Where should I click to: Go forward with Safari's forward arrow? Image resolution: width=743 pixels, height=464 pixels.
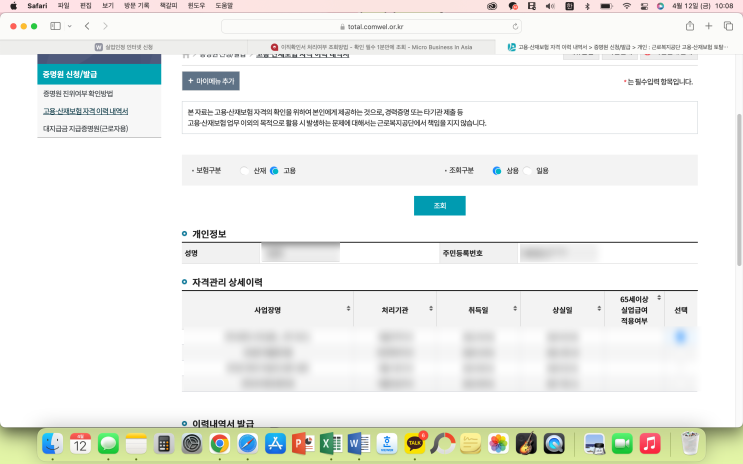[x=105, y=26]
